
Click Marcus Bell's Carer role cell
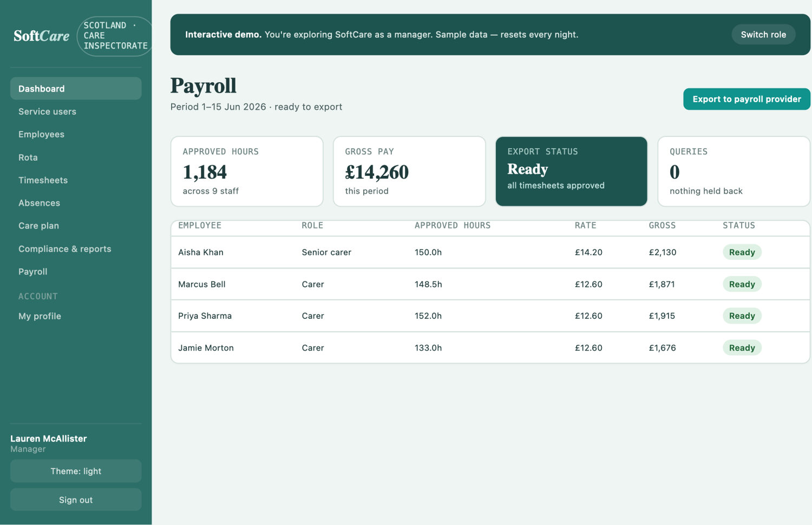click(x=313, y=284)
